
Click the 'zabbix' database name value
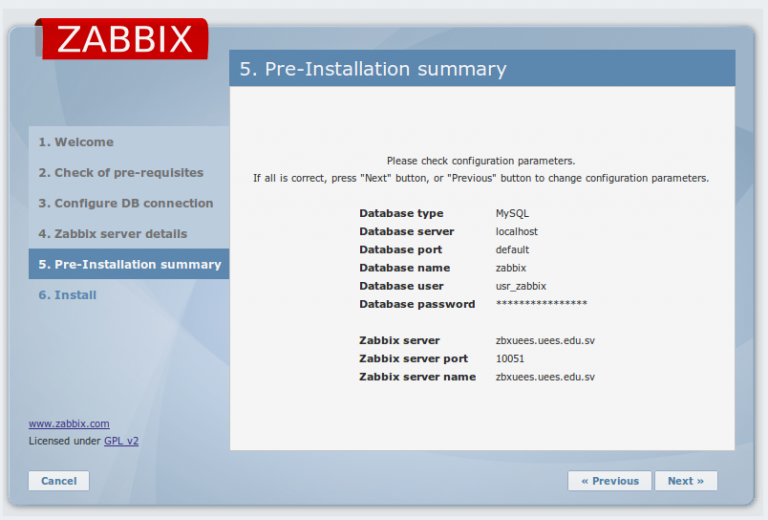[511, 268]
